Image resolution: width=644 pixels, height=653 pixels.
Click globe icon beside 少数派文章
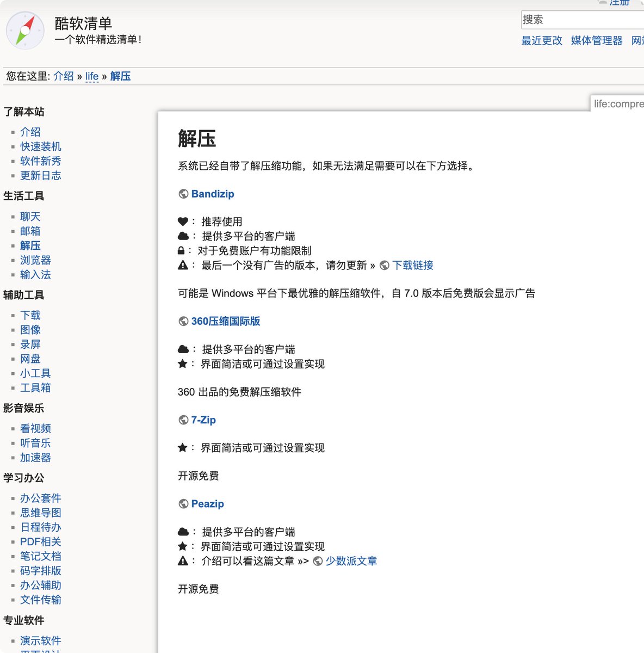318,561
